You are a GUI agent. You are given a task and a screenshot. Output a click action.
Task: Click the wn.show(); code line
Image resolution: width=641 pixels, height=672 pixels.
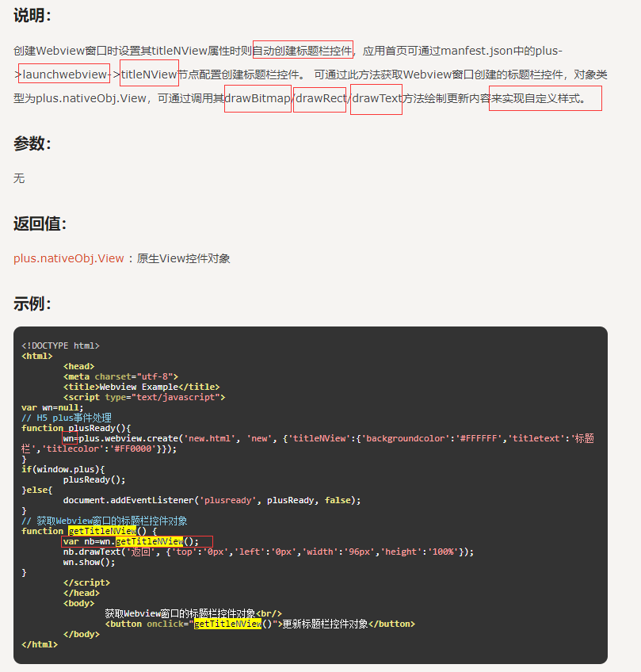89,562
